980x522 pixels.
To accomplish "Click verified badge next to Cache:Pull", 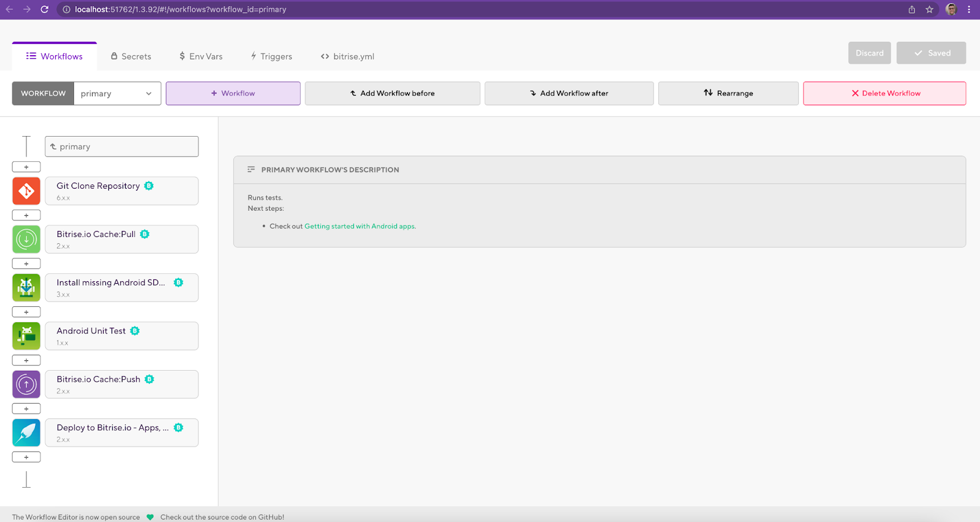I will (145, 234).
